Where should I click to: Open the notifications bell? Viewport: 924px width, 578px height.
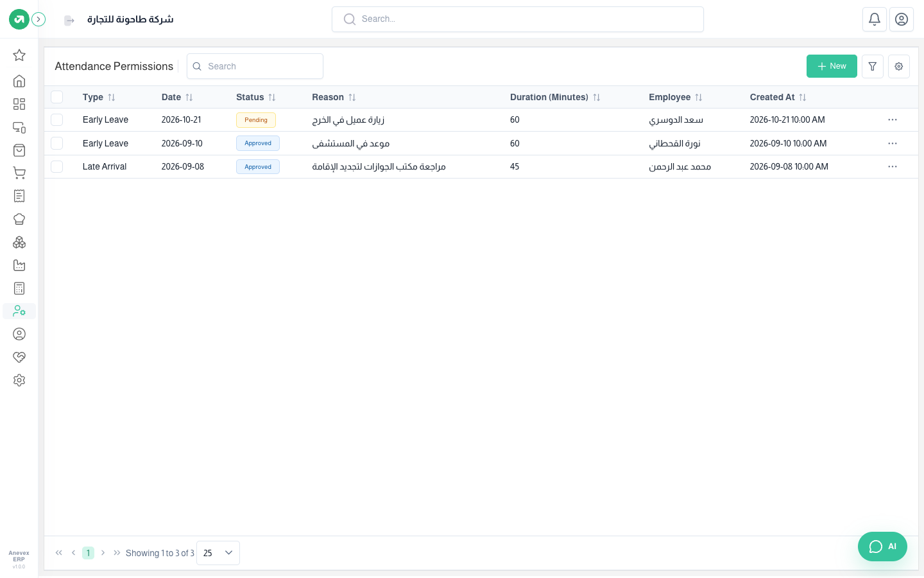pyautogui.click(x=875, y=19)
